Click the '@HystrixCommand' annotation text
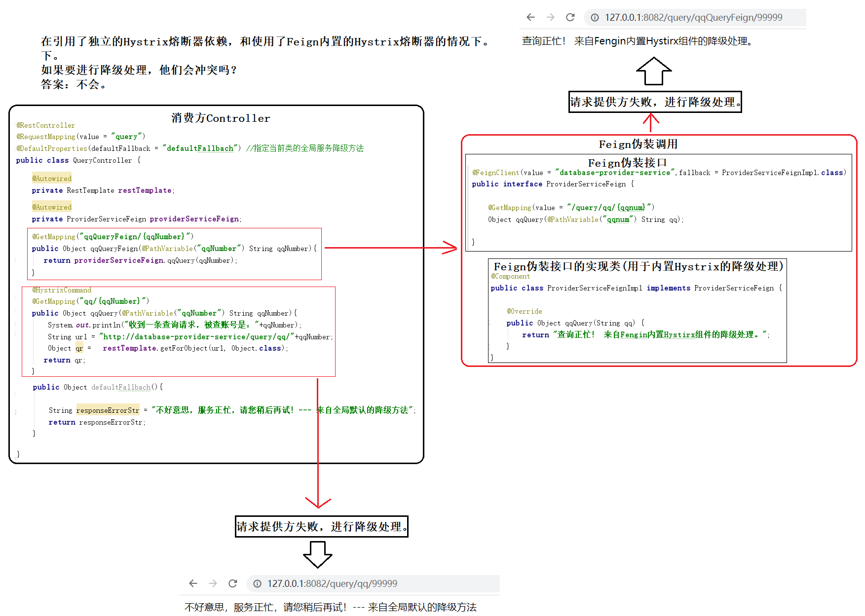 (62, 290)
